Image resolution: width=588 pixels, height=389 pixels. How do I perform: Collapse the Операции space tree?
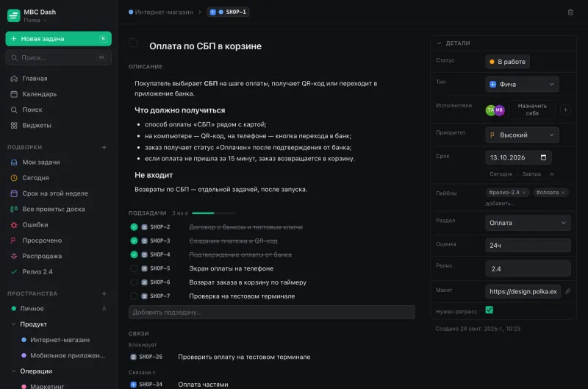[14, 371]
